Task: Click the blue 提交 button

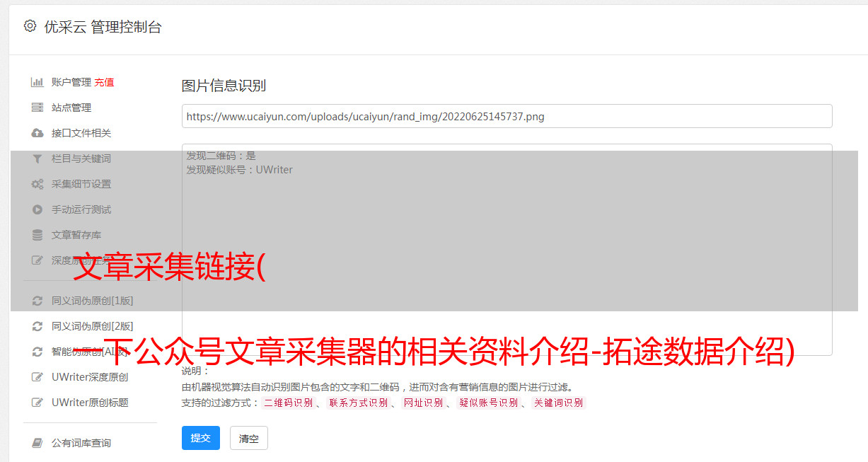Action: click(x=201, y=438)
